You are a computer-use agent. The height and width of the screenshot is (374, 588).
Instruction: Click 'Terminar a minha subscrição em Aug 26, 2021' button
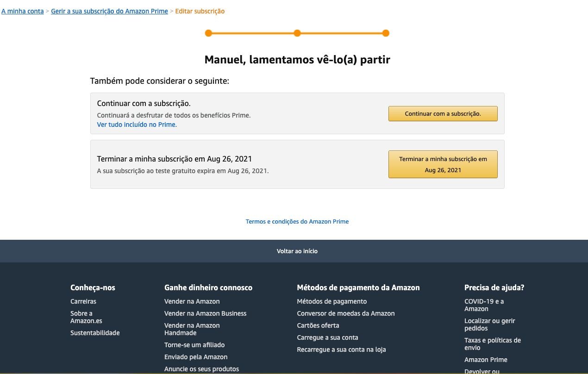tap(443, 164)
